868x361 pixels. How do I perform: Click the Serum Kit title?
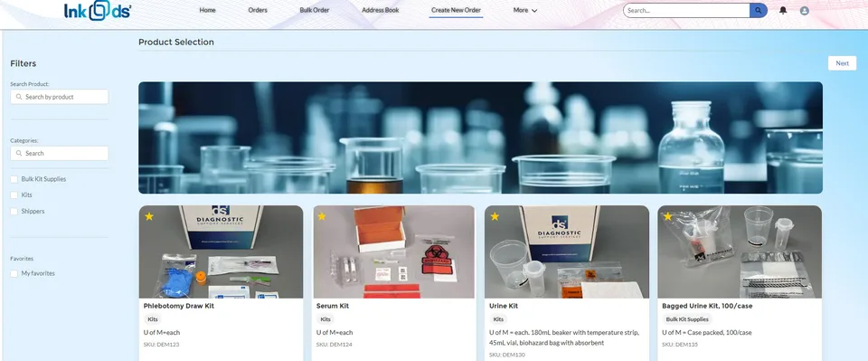point(333,306)
